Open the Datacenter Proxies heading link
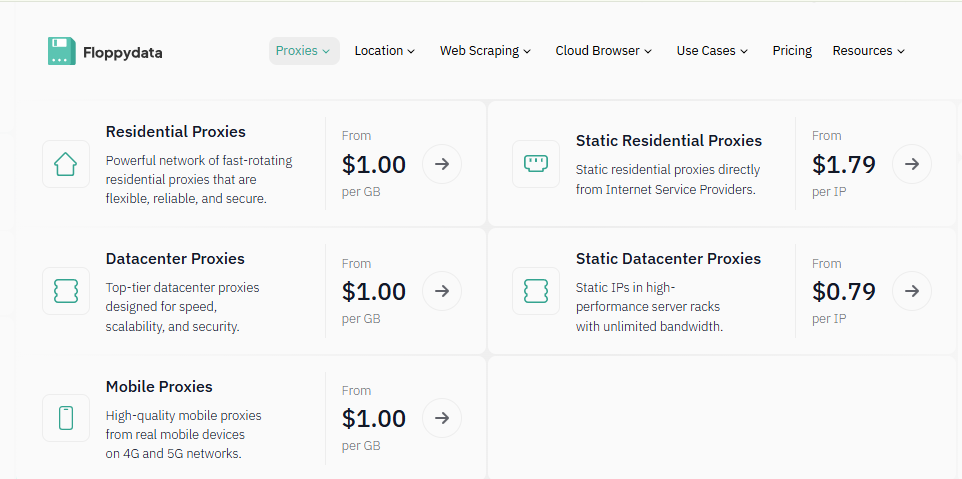The width and height of the screenshot is (962, 479). [x=175, y=259]
